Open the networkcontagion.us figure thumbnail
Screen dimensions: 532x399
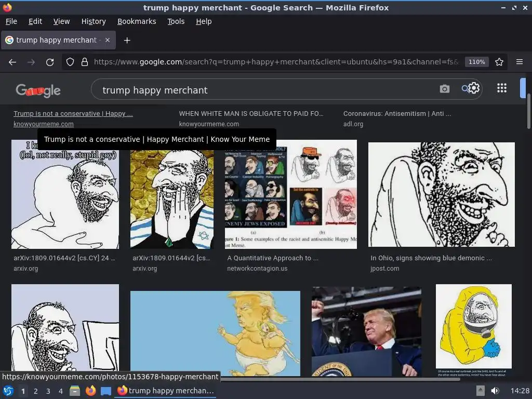coord(291,194)
